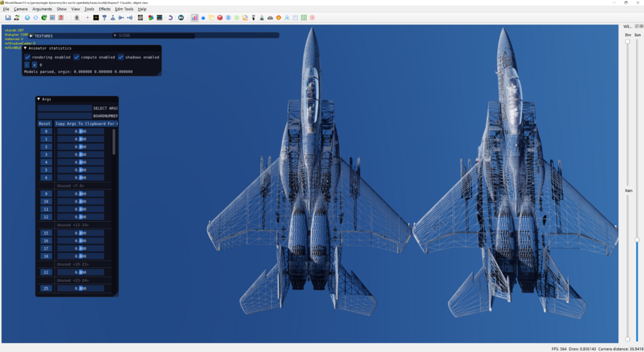Click argument 3 value slider
This screenshot has width=644, height=352.
[80, 155]
